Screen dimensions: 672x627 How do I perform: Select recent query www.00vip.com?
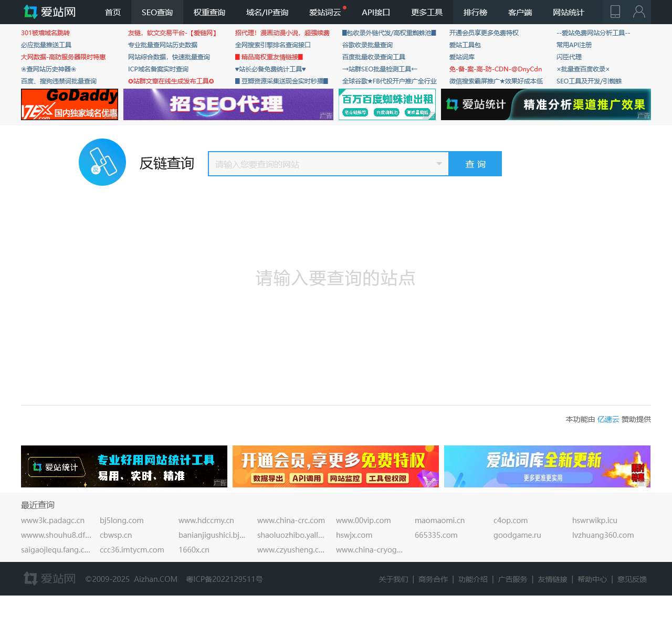[363, 520]
